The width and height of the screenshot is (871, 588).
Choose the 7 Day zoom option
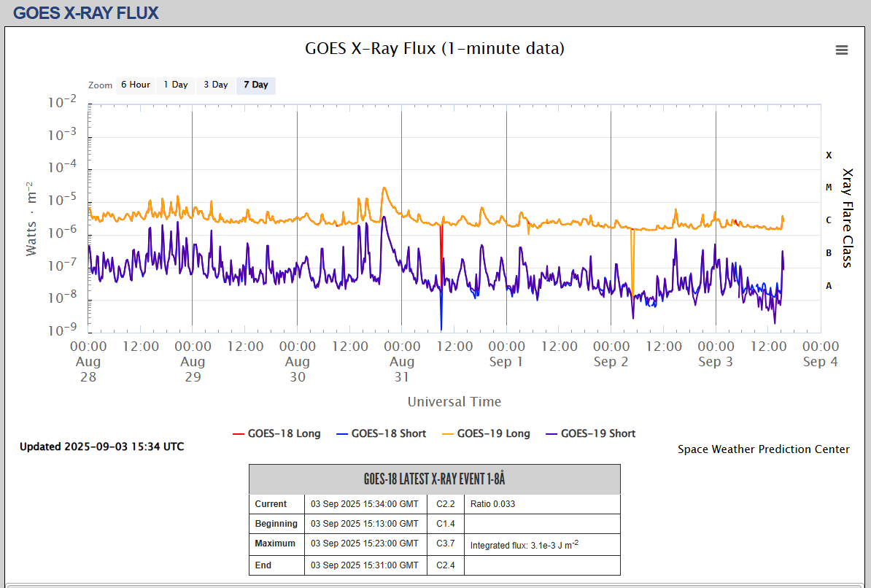pos(256,85)
